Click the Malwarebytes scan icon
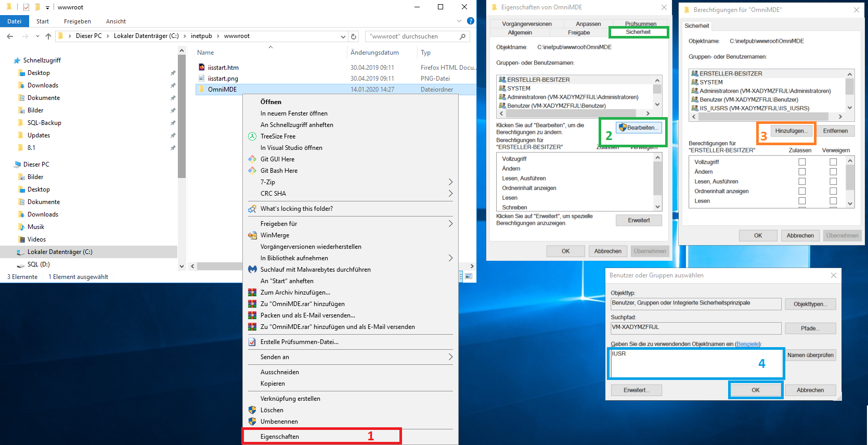 [252, 270]
